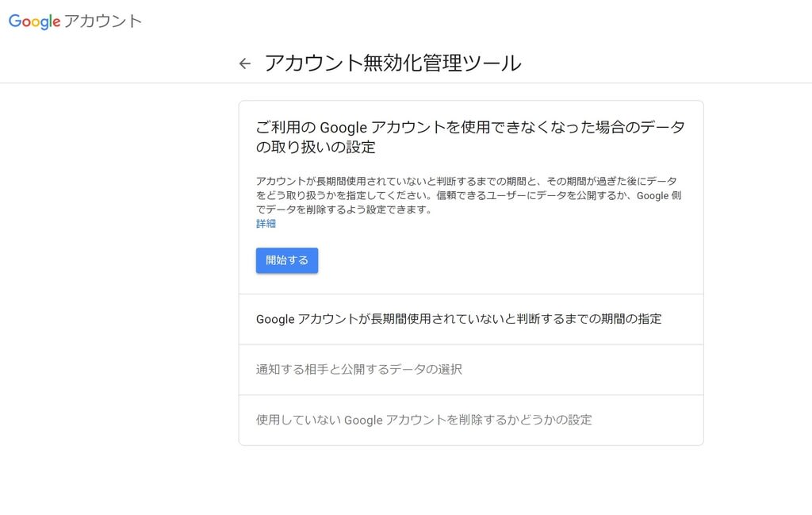This screenshot has height=515, width=812.
Task: Expand the 通知する相手と公開するデータの選択 section
Action: [471, 370]
